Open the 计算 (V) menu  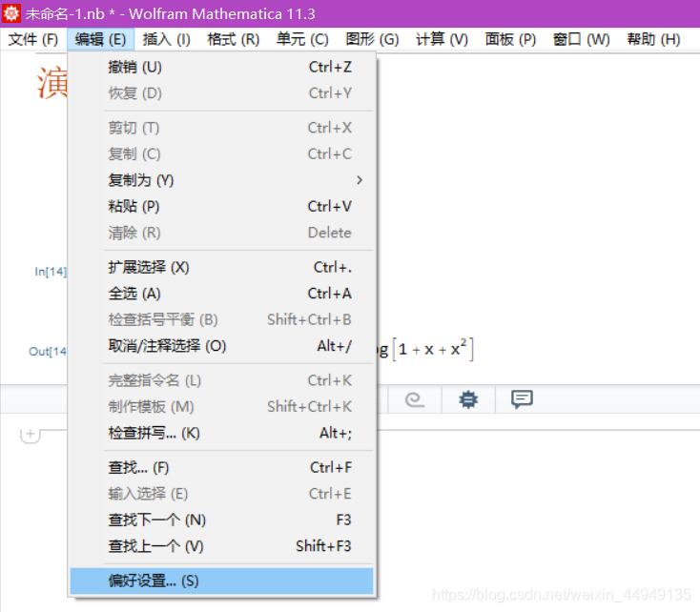pos(442,39)
